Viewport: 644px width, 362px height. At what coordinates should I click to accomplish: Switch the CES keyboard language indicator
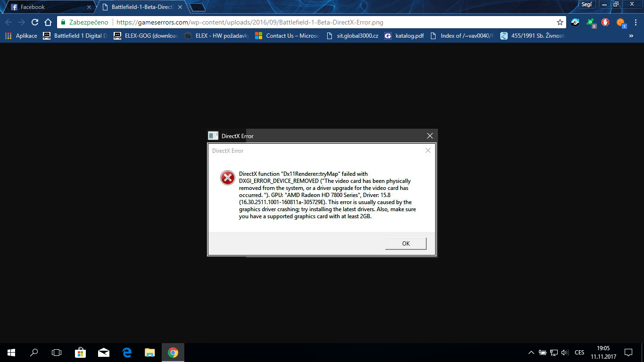tap(579, 353)
